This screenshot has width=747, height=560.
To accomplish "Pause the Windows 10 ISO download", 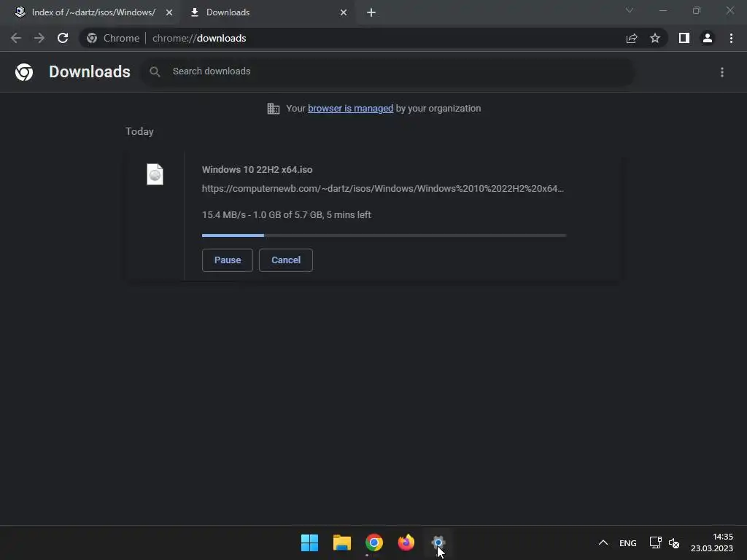I will pyautogui.click(x=228, y=260).
